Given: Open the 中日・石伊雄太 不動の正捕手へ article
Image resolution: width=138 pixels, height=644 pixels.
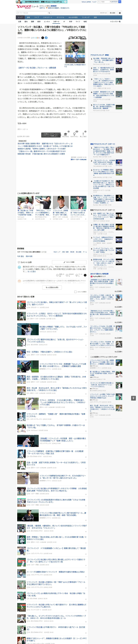Looking at the screenshot, I should point(50,352).
